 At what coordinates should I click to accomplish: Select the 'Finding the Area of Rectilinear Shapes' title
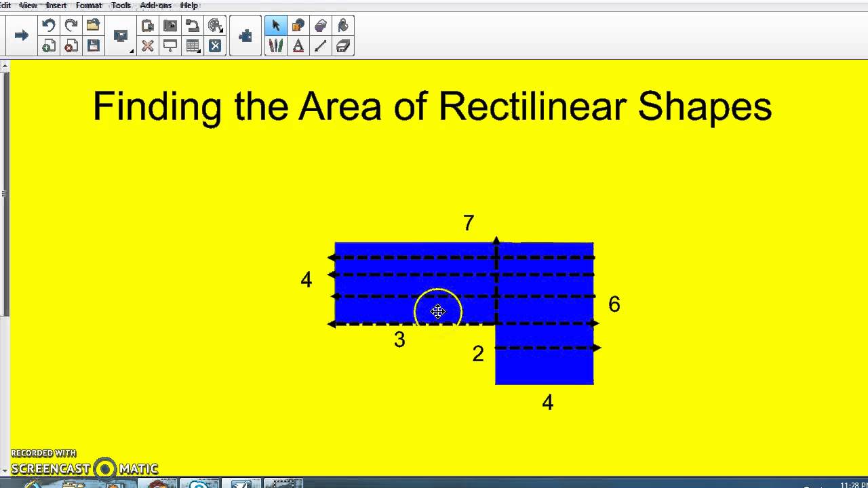pos(433,107)
